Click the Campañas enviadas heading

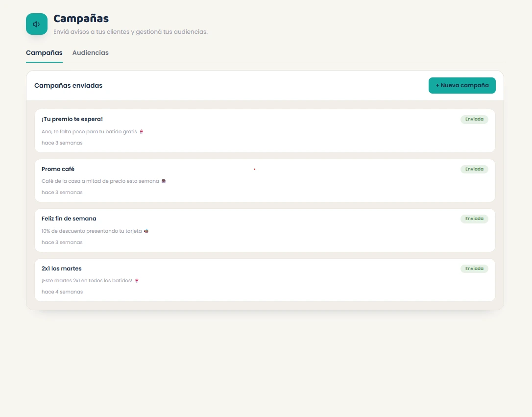tap(68, 85)
